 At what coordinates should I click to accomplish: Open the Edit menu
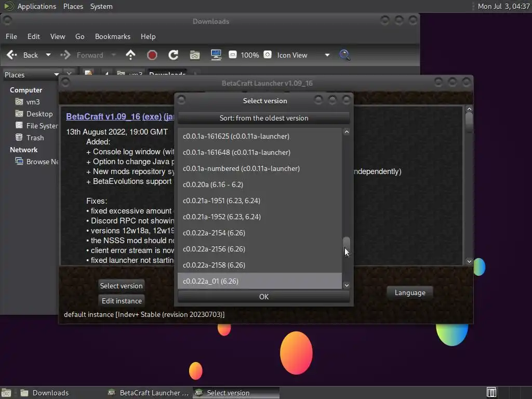click(x=34, y=36)
